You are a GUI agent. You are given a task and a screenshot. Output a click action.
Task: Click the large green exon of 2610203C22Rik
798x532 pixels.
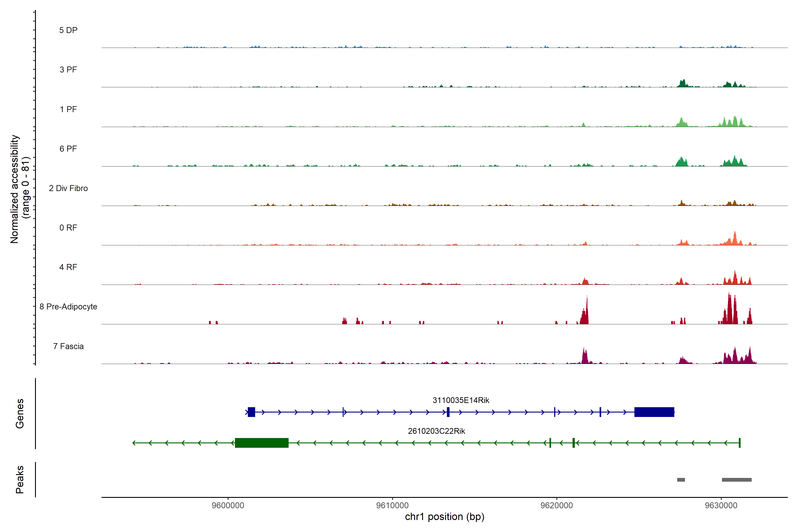[262, 443]
